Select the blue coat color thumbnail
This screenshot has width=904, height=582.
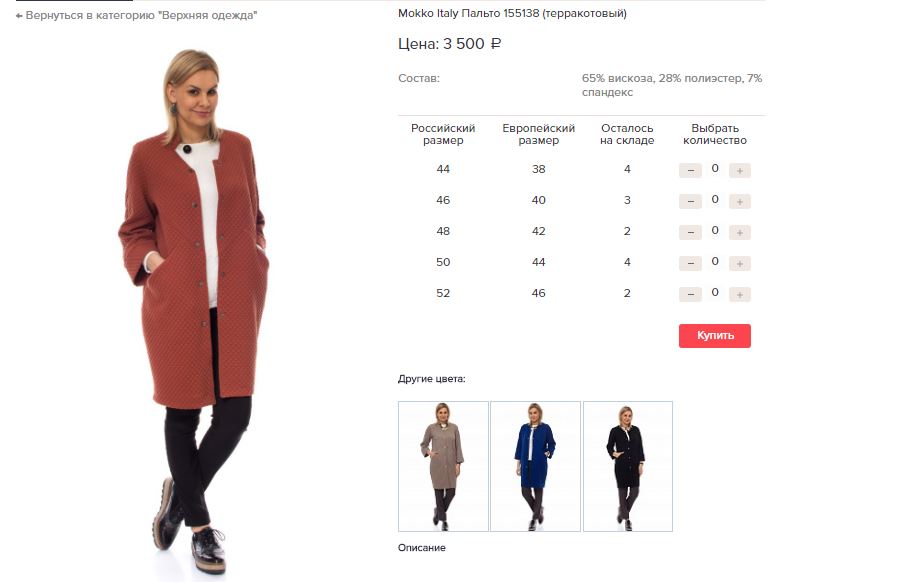coord(536,466)
